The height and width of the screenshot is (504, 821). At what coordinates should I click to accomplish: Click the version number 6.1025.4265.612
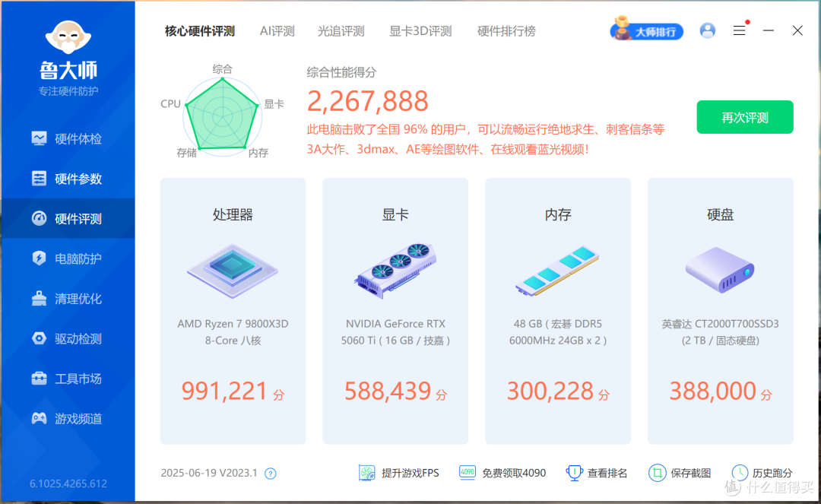(68, 483)
